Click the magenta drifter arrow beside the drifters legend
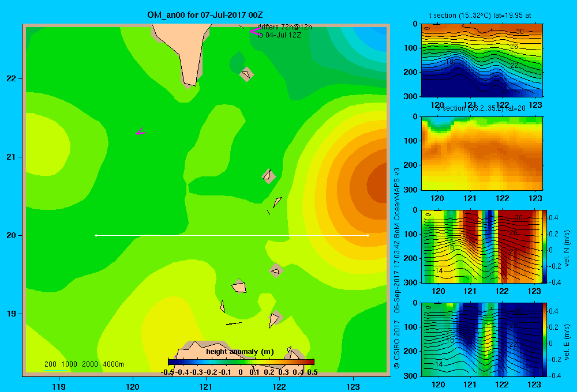The width and height of the screenshot is (577, 392). click(x=254, y=32)
